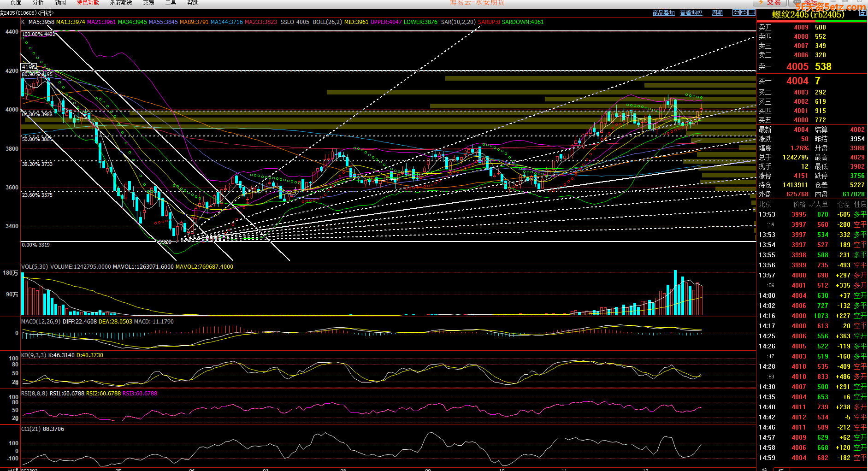The width and height of the screenshot is (868, 471).
Task: Open the 永安期货 menu
Action: click(x=121, y=3)
